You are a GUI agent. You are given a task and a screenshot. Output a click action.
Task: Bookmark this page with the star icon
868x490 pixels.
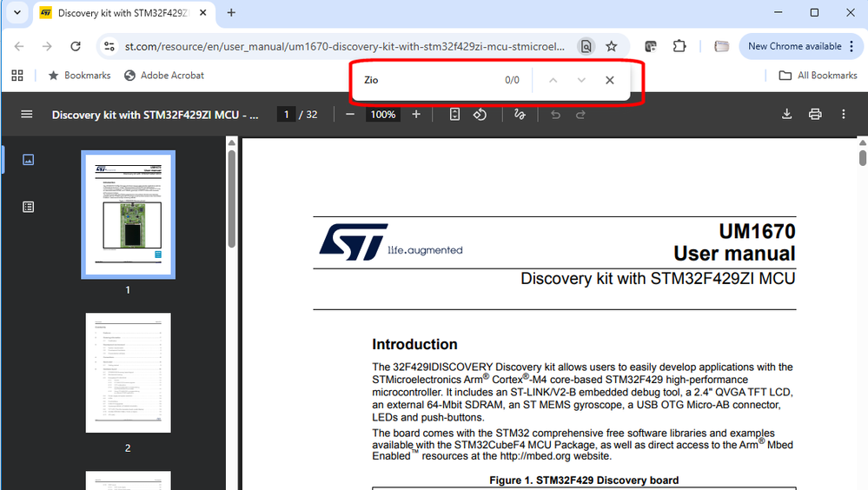[611, 47]
